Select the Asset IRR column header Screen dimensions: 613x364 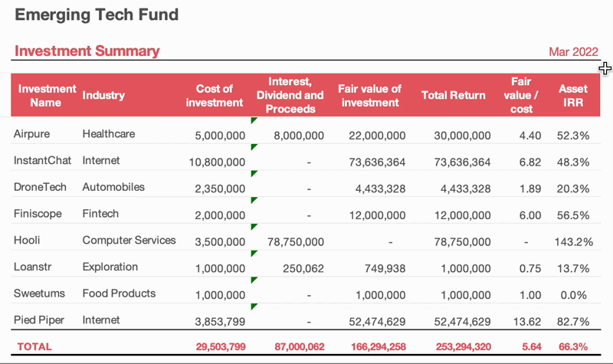coord(573,95)
